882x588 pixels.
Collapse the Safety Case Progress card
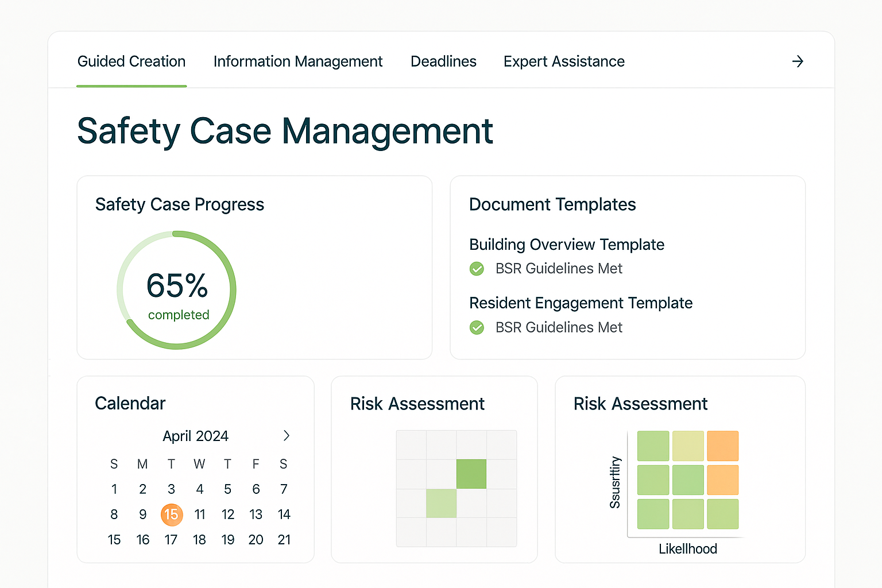point(179,204)
